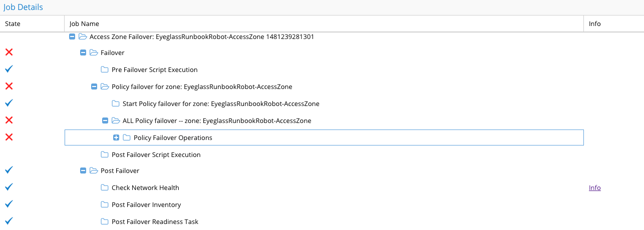This screenshot has width=644, height=230.
Task: Collapse the Failover folder node
Action: pos(83,52)
